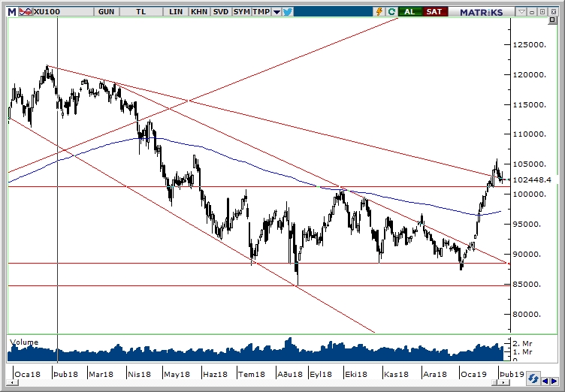Click the blue right navigation arrow

click(x=554, y=381)
